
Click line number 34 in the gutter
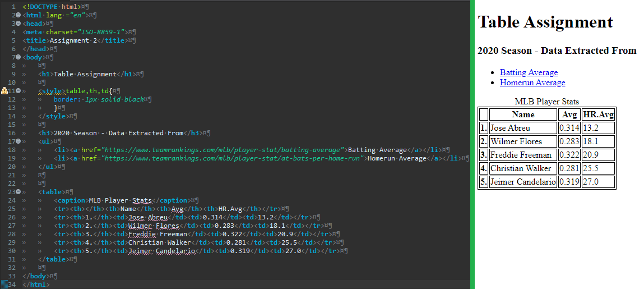[12, 285]
